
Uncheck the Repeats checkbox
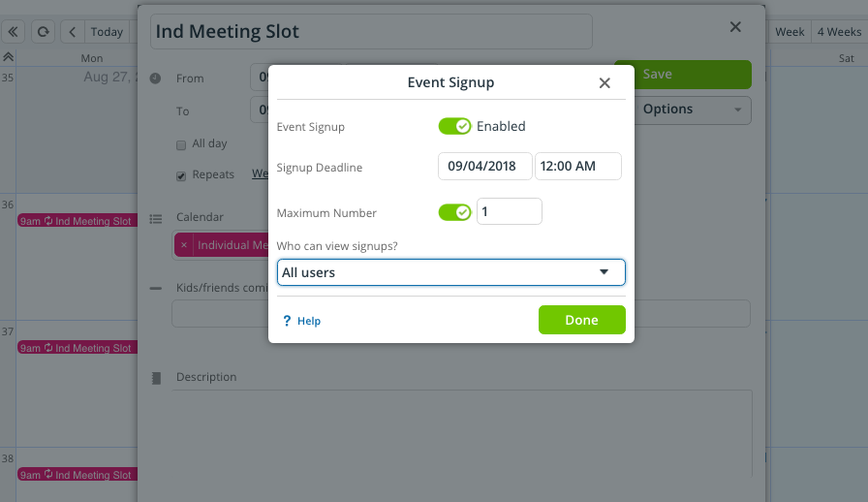(181, 176)
